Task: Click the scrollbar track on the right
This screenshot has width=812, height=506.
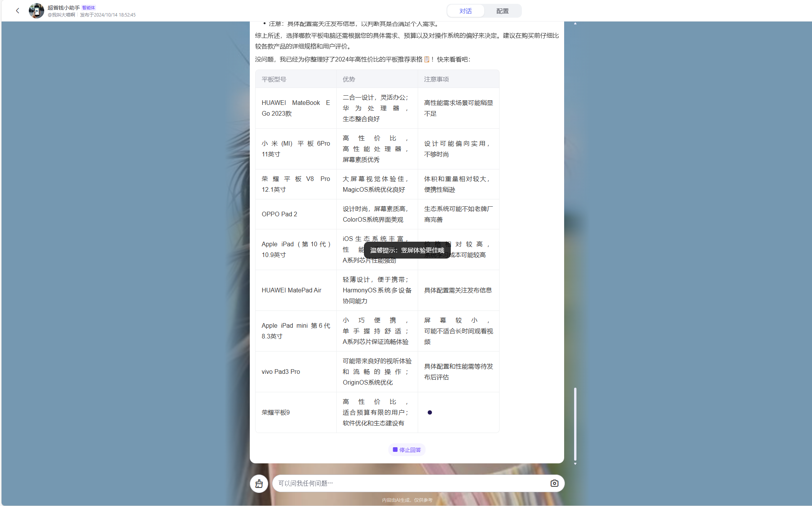Action: coord(575,423)
